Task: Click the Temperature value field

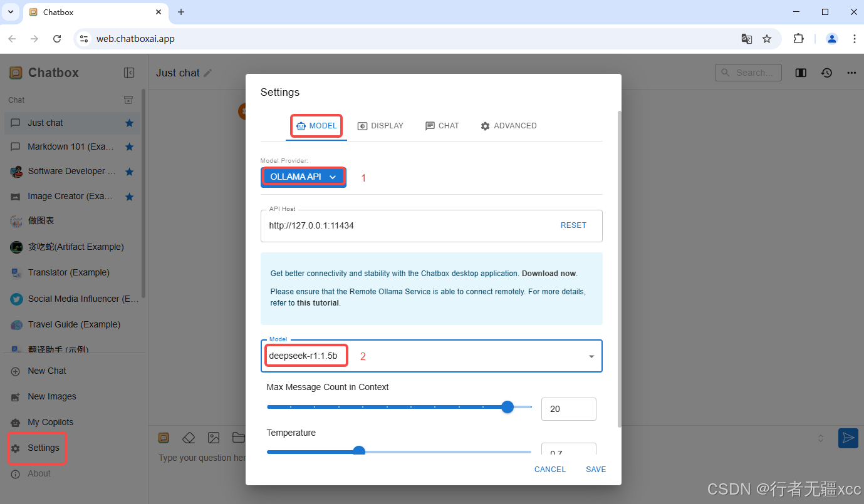Action: (x=568, y=449)
